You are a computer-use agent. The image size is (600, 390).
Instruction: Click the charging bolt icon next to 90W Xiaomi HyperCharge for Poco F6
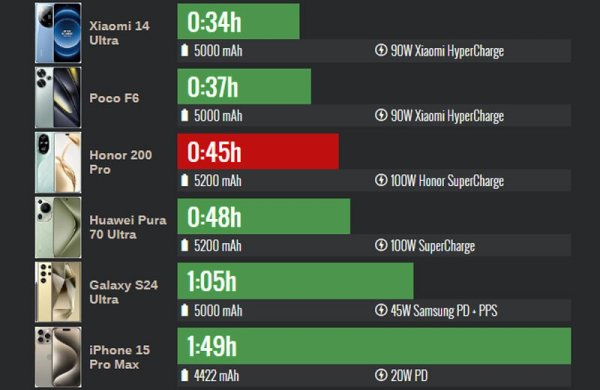pyautogui.click(x=381, y=115)
